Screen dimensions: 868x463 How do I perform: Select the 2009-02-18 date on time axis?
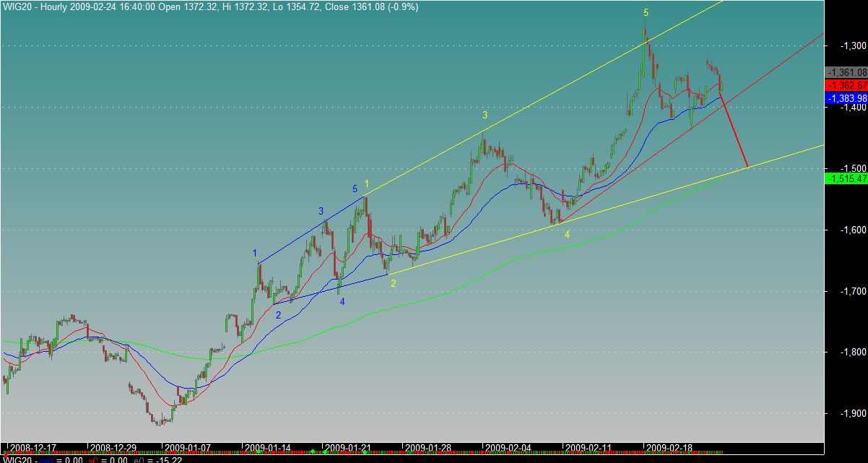(670, 448)
